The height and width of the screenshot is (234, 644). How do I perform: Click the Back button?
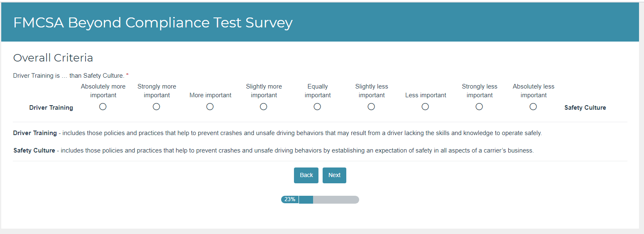click(x=306, y=175)
